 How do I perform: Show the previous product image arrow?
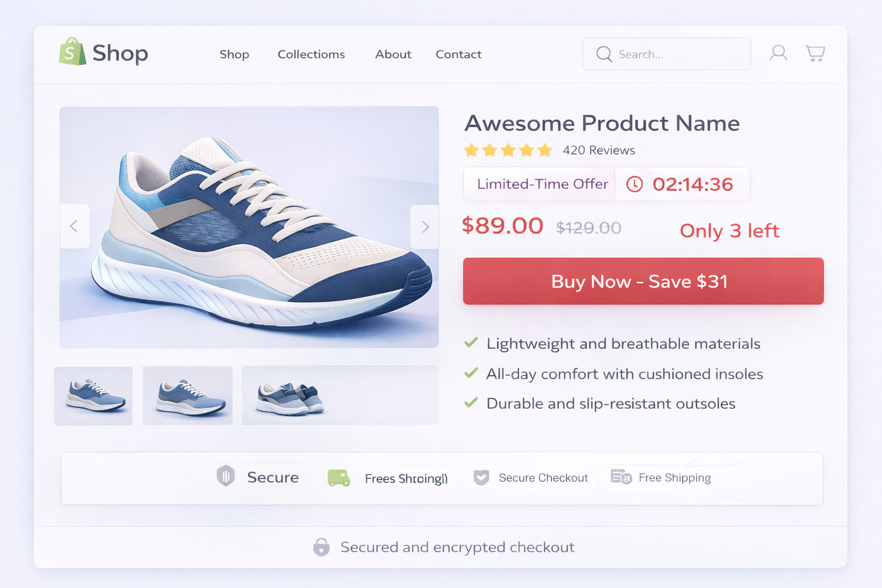click(75, 226)
